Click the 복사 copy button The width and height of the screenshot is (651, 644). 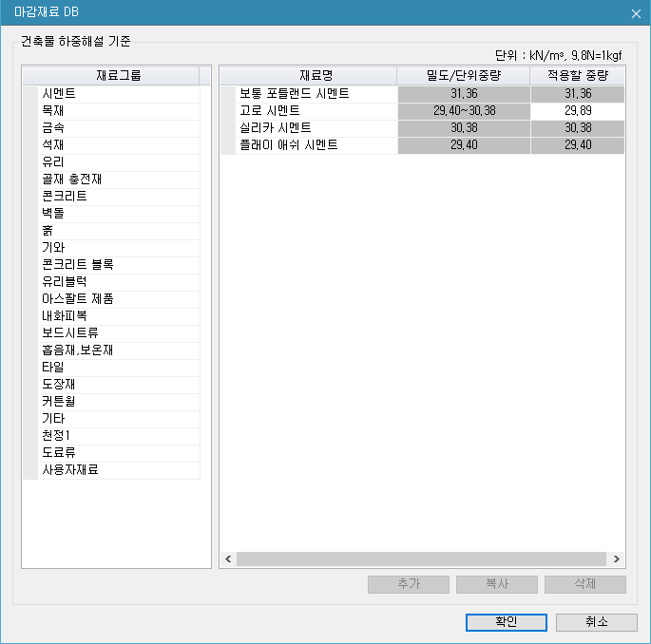(x=497, y=584)
